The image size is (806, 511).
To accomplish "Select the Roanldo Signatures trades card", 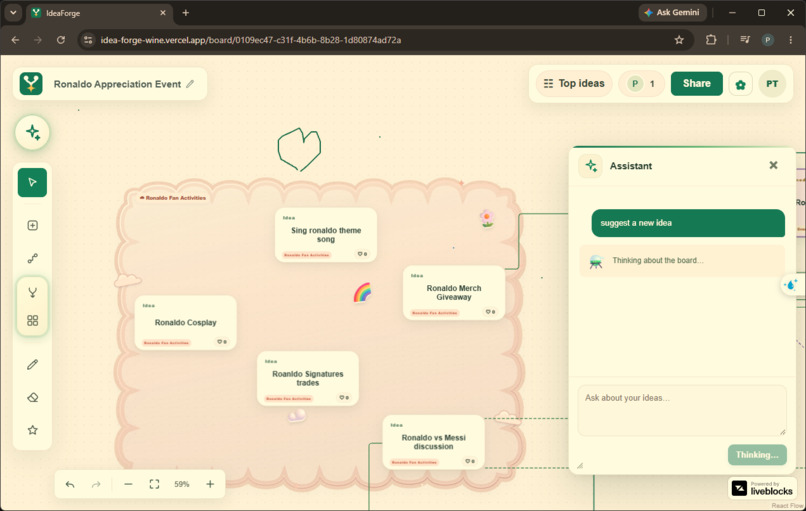I will click(308, 378).
